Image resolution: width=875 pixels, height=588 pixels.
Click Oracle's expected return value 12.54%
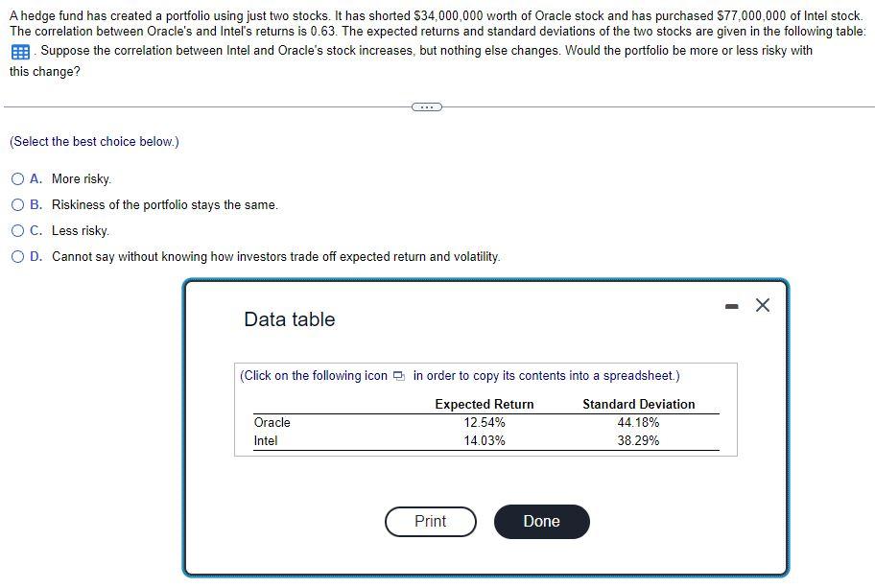coord(484,422)
